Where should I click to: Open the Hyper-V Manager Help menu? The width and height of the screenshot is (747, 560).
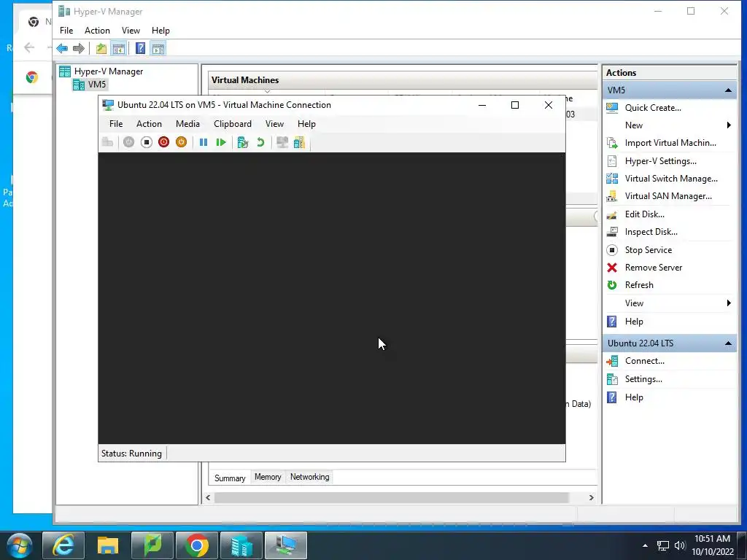tap(160, 31)
